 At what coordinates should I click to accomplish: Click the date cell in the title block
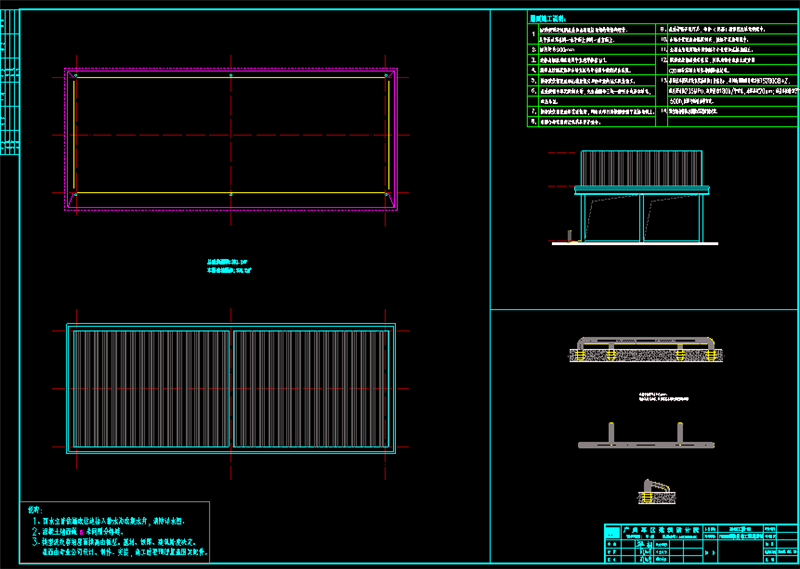[x=788, y=551]
